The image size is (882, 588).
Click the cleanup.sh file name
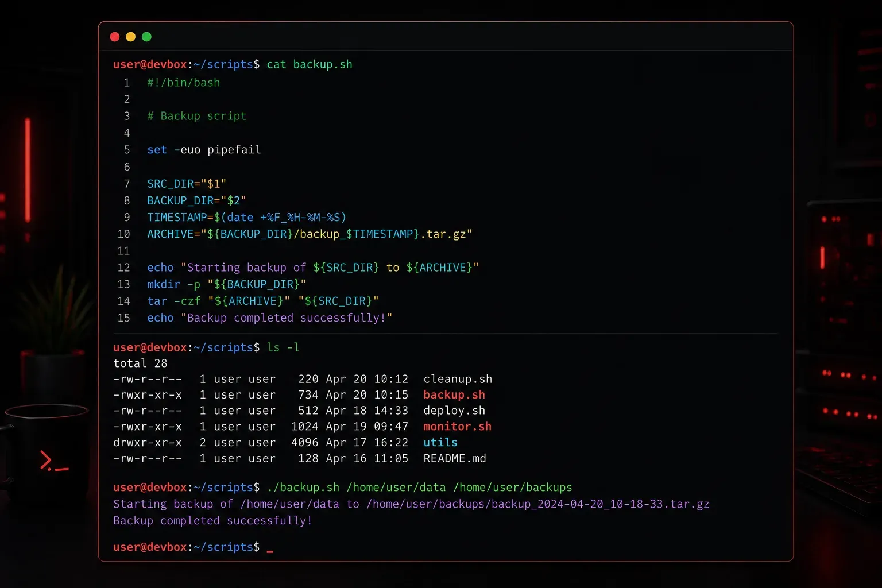coord(458,379)
